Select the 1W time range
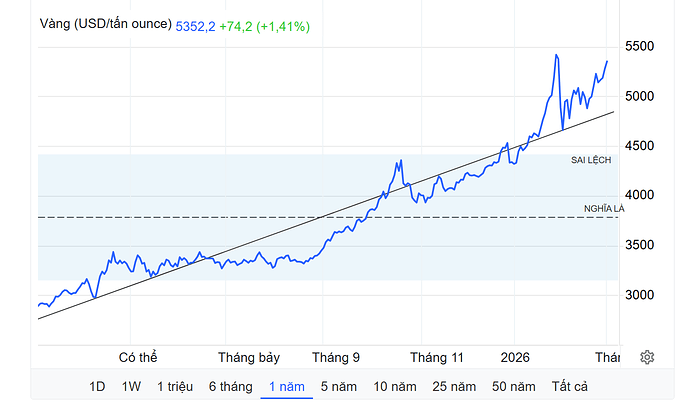690x407 pixels. click(x=131, y=386)
